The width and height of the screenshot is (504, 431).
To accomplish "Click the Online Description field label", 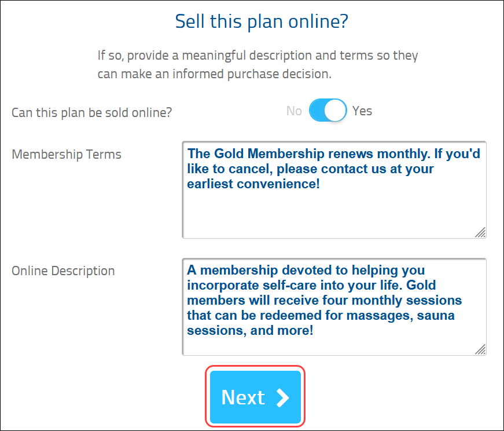I will 63,271.
